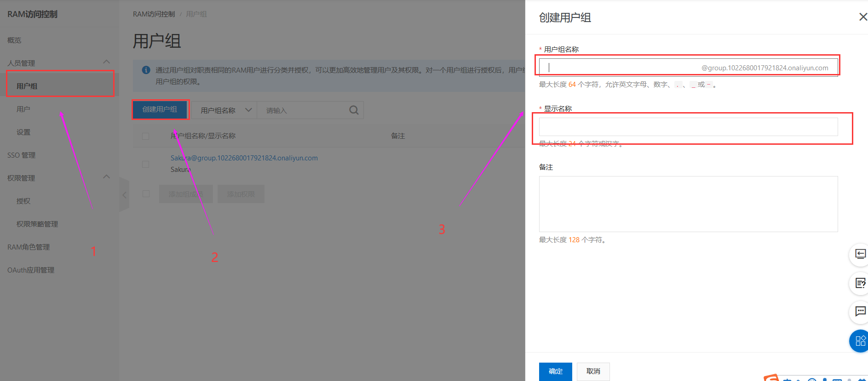Screen dimensions: 868x381
Task: Click RAM访问控制 in the breadcrumb
Action: coord(154,14)
